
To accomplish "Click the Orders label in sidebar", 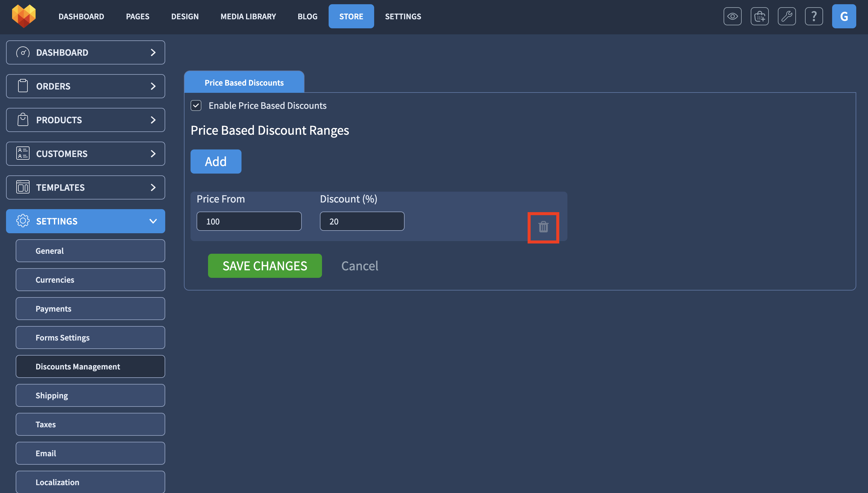I will (53, 86).
